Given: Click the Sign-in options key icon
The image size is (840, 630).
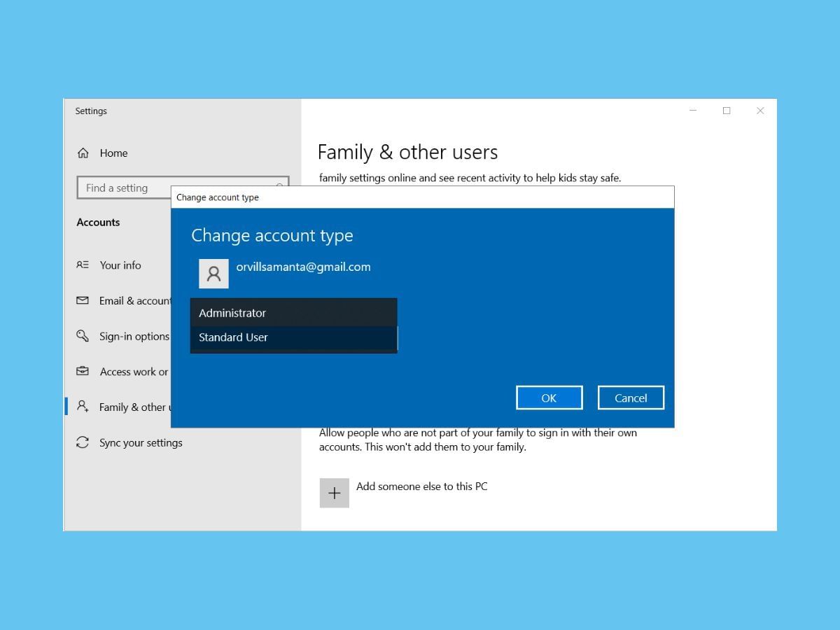Looking at the screenshot, I should (83, 336).
